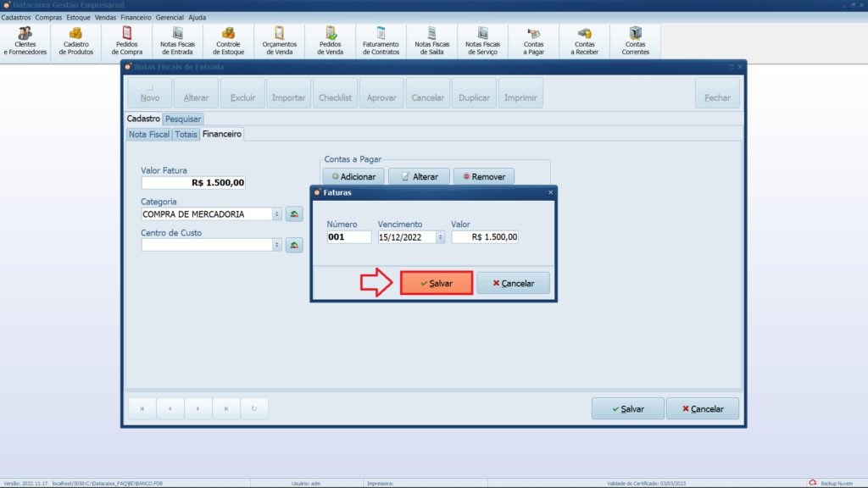
Task: Open the Vencimento date dropdown
Action: pyautogui.click(x=440, y=237)
